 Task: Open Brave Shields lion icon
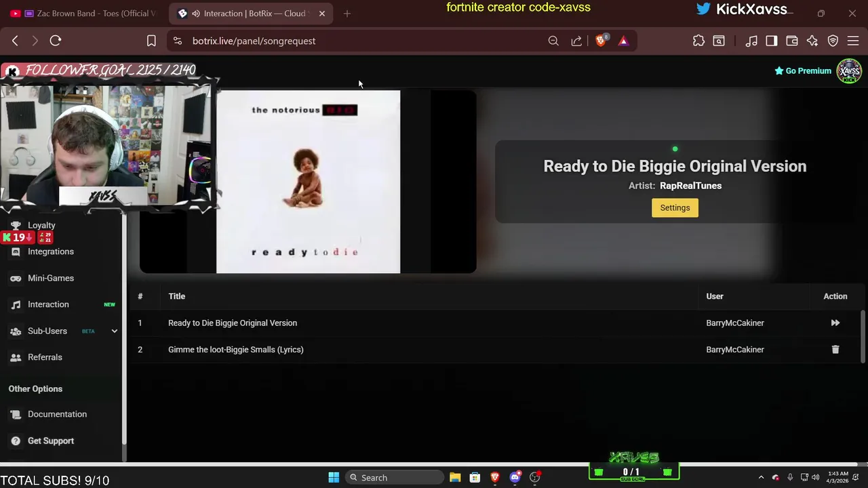pos(601,41)
